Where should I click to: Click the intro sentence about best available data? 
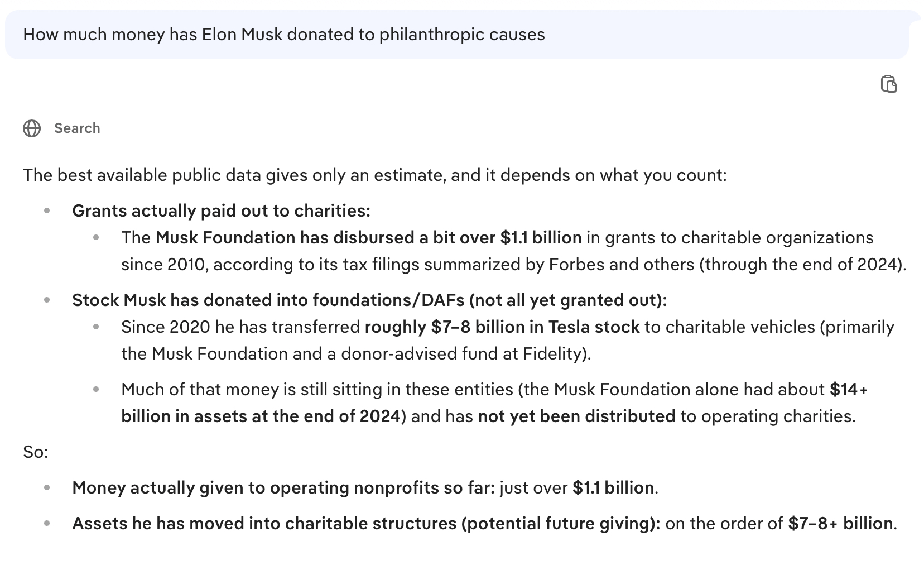(x=374, y=175)
